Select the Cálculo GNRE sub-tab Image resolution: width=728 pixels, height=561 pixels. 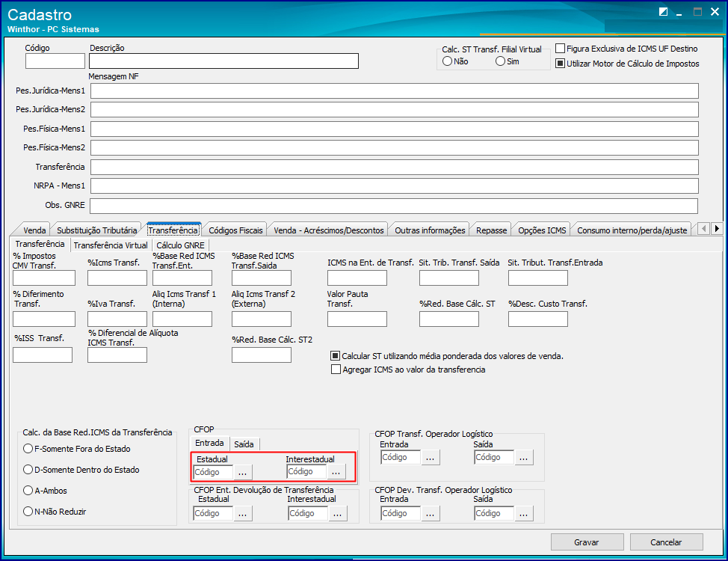tap(180, 245)
